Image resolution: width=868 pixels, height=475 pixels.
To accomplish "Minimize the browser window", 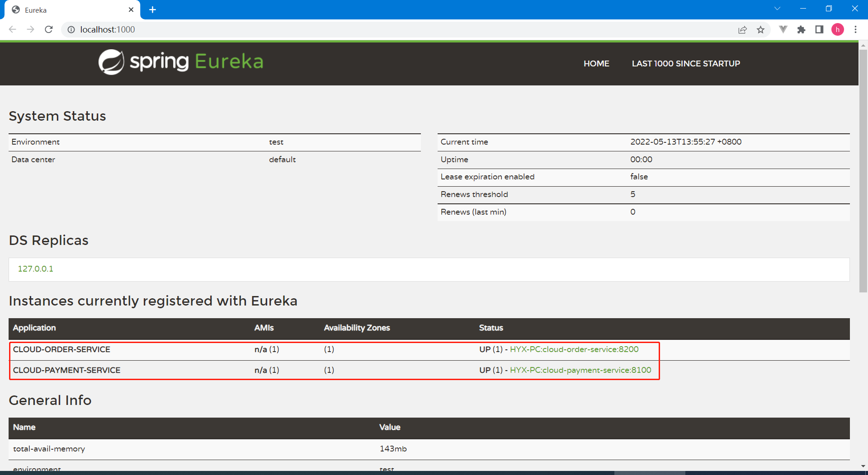I will point(803,9).
